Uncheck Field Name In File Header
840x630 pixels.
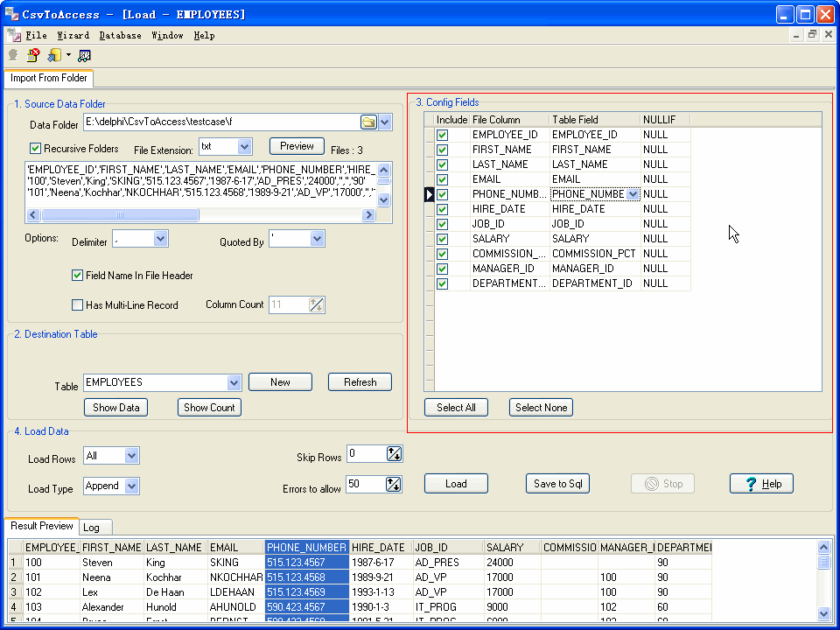(77, 276)
